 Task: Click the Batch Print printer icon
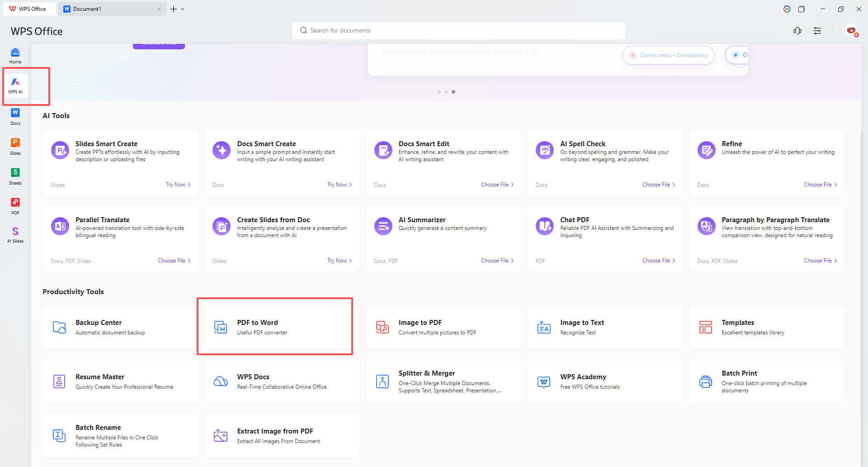(x=705, y=381)
